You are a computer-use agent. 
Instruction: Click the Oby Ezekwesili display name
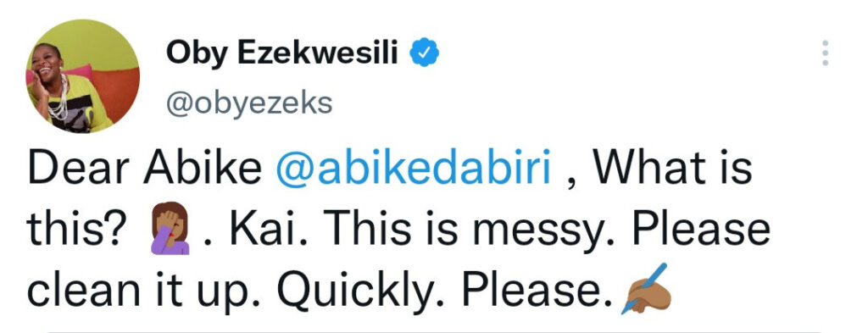281,53
